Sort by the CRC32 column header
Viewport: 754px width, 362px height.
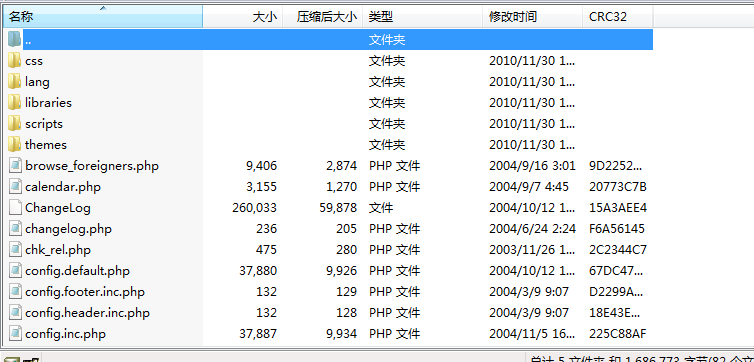click(618, 17)
